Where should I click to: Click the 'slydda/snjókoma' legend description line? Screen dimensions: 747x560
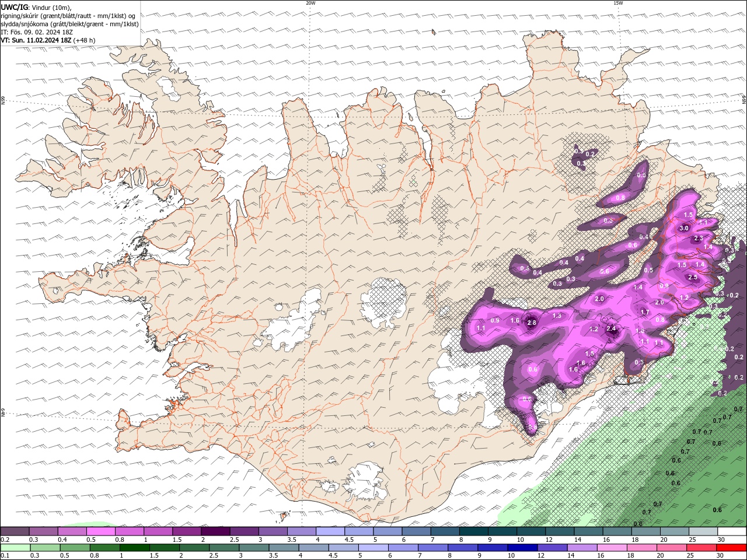[70, 24]
